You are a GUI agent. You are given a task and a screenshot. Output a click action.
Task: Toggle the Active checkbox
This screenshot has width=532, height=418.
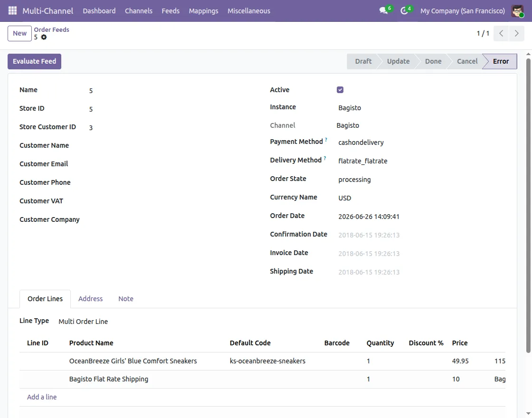(340, 90)
